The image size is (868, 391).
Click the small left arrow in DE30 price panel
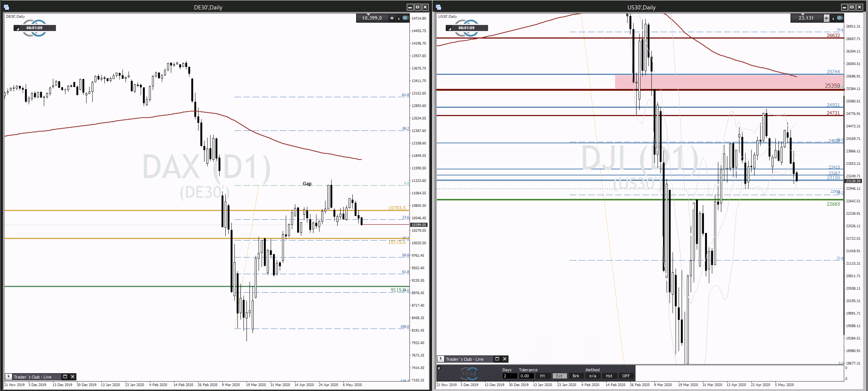pyautogui.click(x=399, y=19)
